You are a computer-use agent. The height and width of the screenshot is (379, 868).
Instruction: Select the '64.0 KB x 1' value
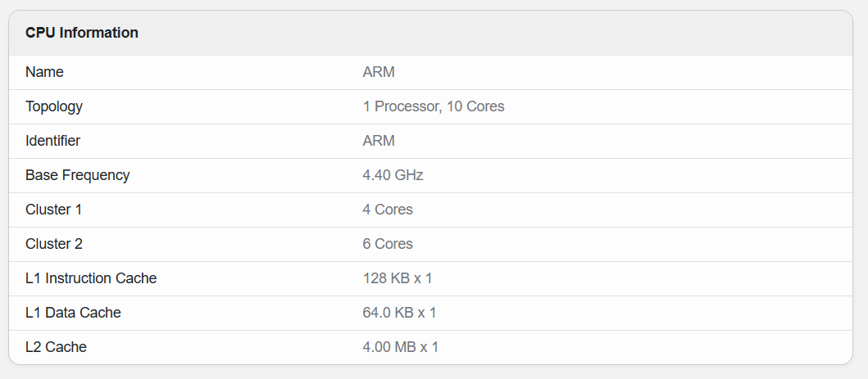tap(399, 313)
